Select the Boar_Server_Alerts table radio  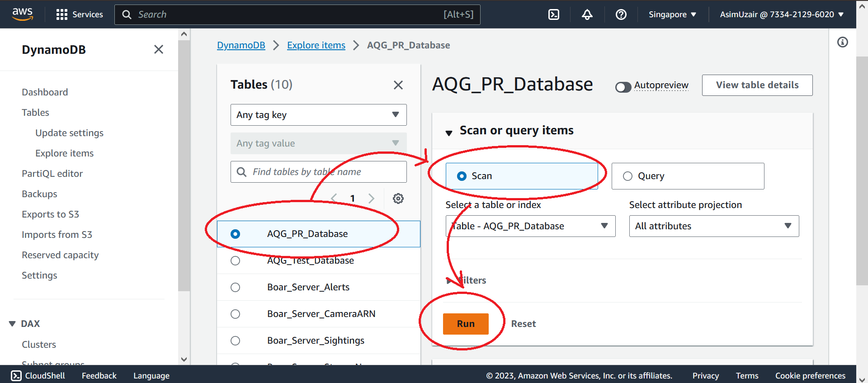coord(235,287)
